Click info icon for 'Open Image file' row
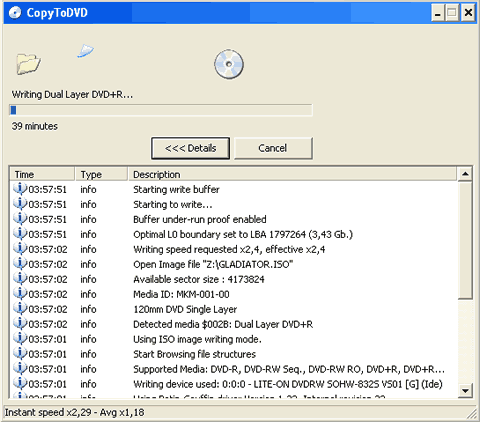The image size is (480, 422). [x=20, y=264]
